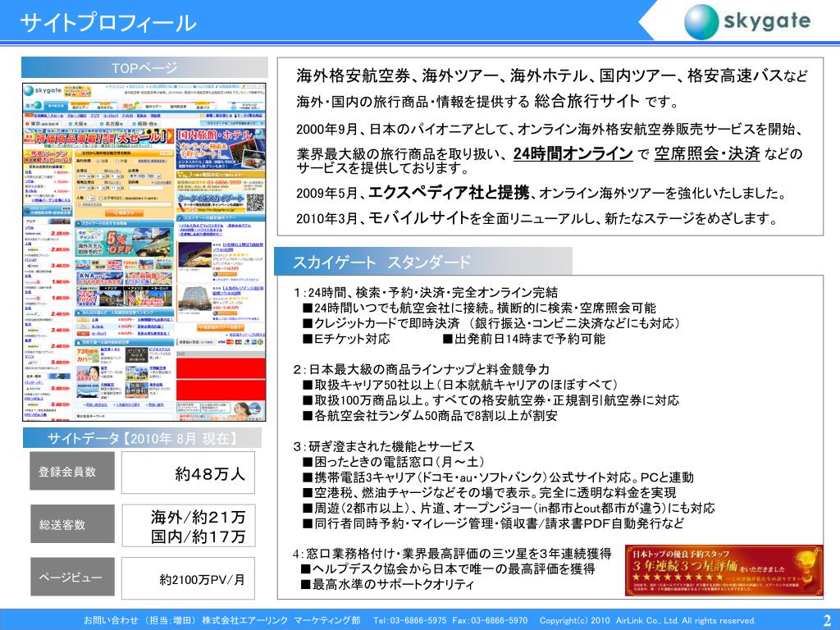Screen dimensions: 840x630
Task: Select the 名古屋 radio button in the thumbnail
Action: [x=101, y=124]
